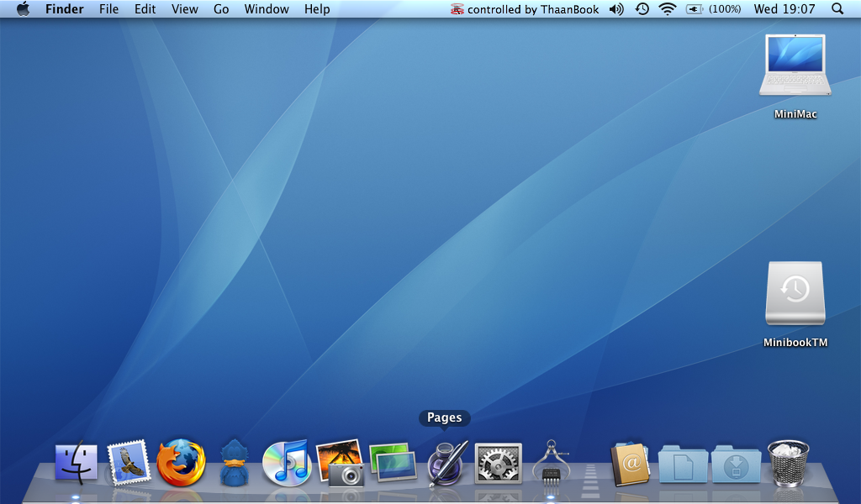861x504 pixels.
Task: Click the MinibookTM label text
Action: pyautogui.click(x=795, y=342)
